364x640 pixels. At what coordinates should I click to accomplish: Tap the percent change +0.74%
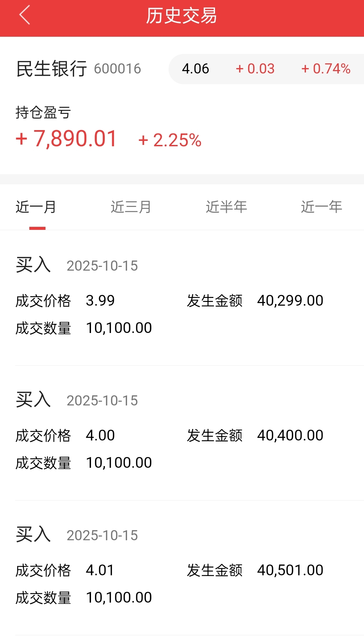pos(326,69)
